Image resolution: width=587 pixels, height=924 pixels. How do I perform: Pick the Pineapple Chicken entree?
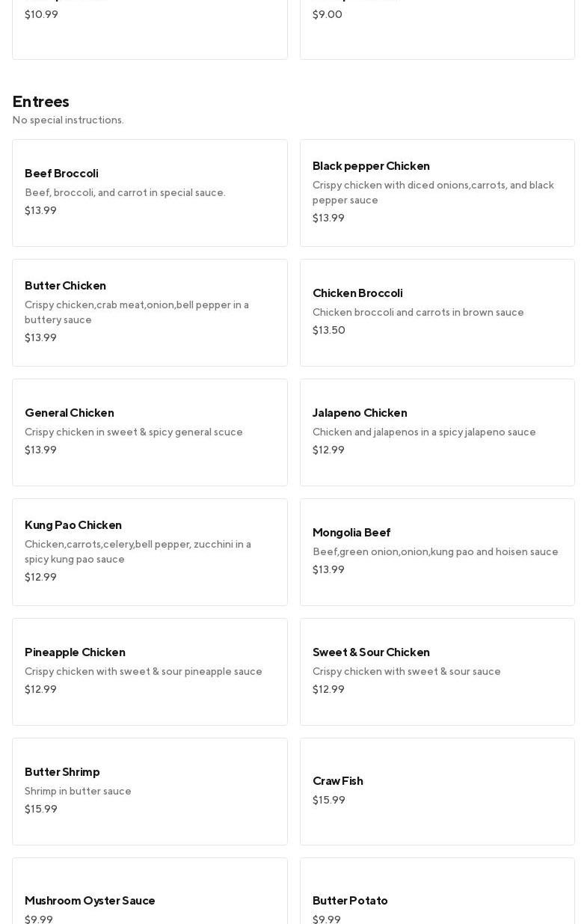(150, 671)
